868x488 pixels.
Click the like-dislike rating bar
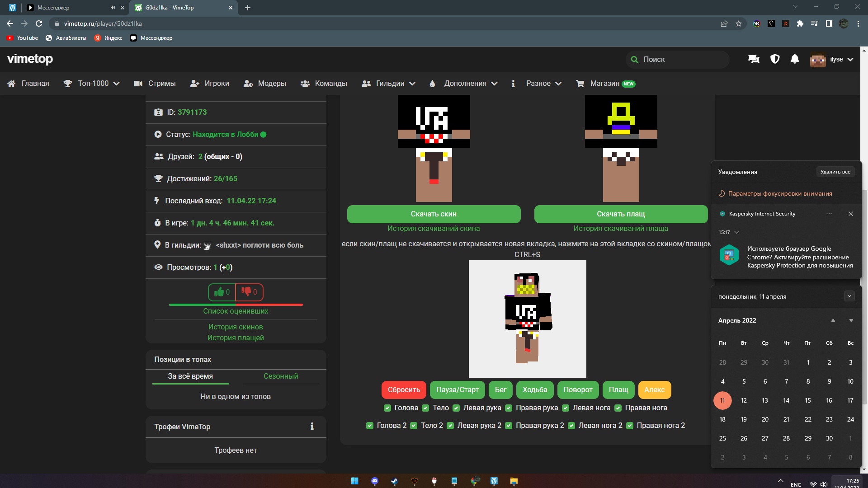click(x=236, y=305)
